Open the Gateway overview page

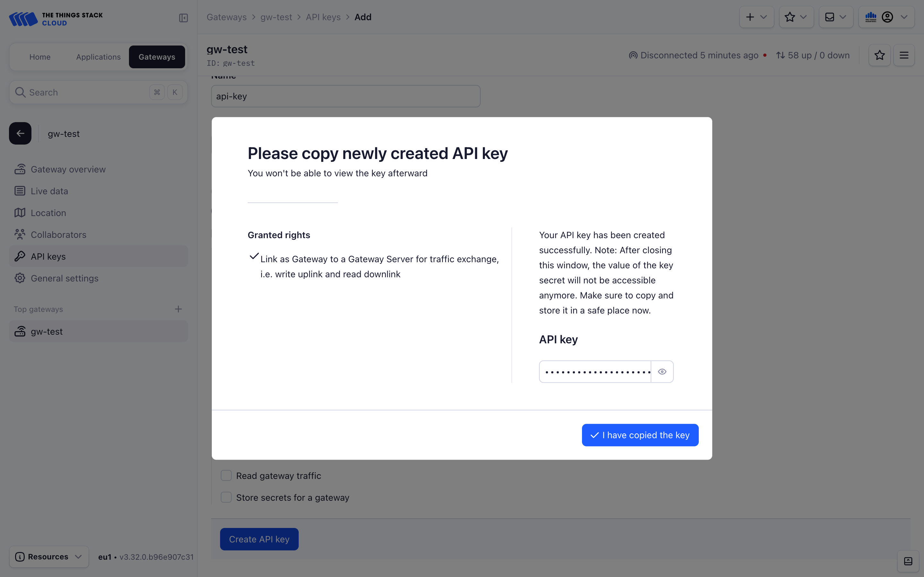pos(68,169)
